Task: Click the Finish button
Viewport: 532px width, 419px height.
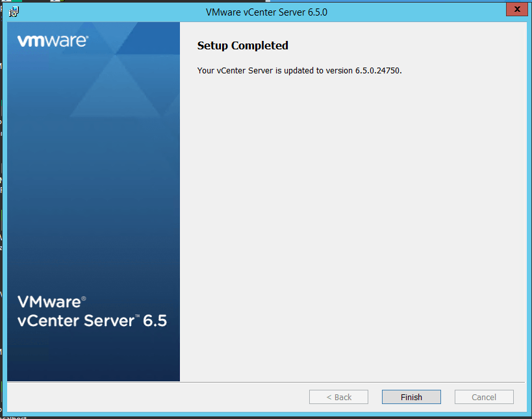Action: (x=411, y=397)
